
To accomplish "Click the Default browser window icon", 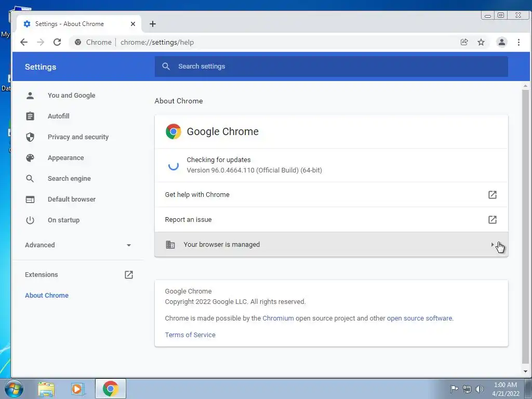I will (x=30, y=199).
